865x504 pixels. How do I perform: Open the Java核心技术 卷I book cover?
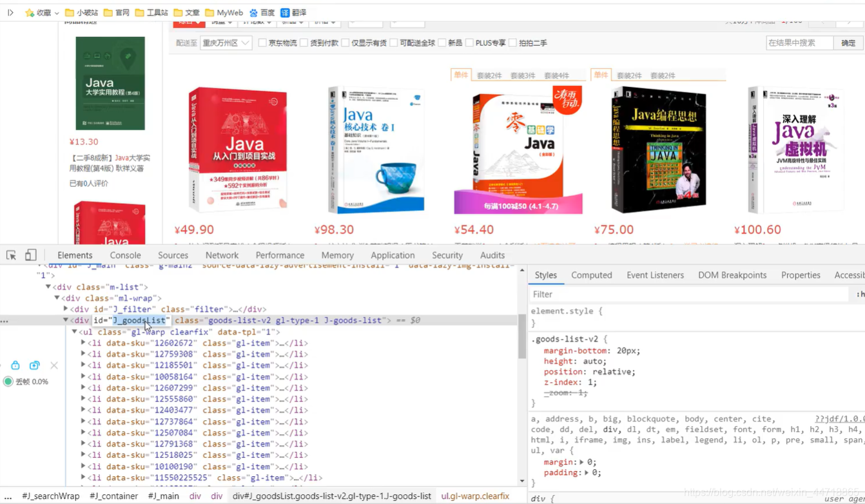click(376, 150)
